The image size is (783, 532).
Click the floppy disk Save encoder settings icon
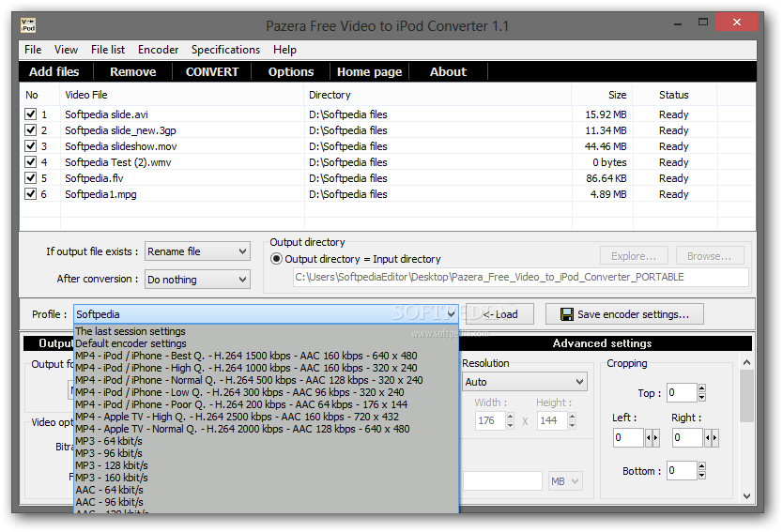[567, 314]
